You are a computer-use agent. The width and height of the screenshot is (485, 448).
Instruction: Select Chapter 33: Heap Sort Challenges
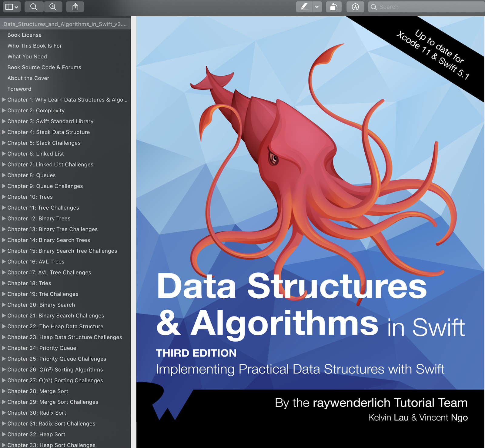[51, 445]
